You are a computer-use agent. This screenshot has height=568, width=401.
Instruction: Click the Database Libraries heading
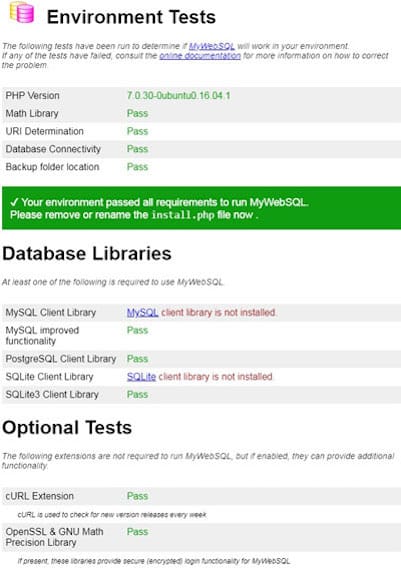87,253
